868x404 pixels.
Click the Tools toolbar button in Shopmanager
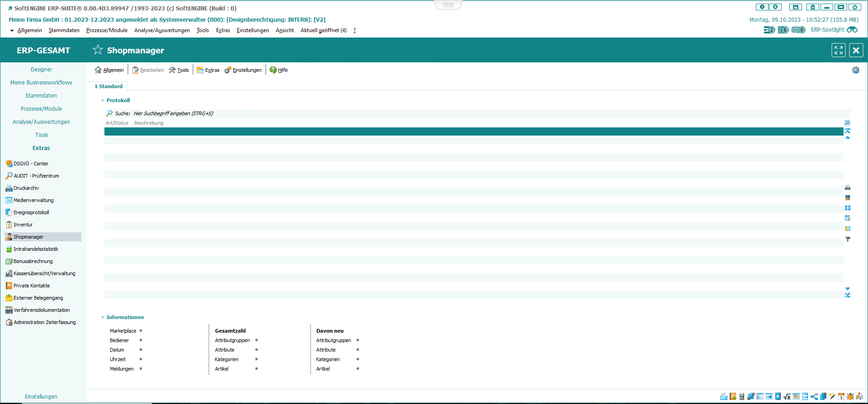[179, 70]
